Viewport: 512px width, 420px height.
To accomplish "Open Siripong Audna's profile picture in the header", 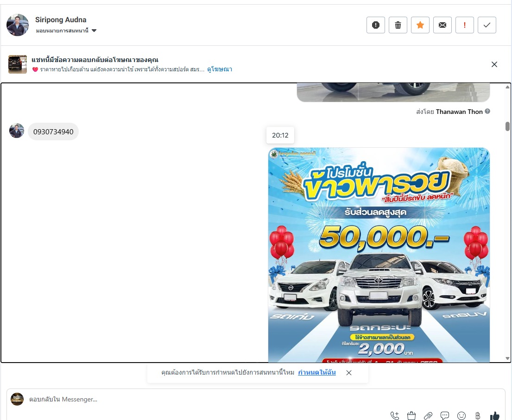I will 18,25.
